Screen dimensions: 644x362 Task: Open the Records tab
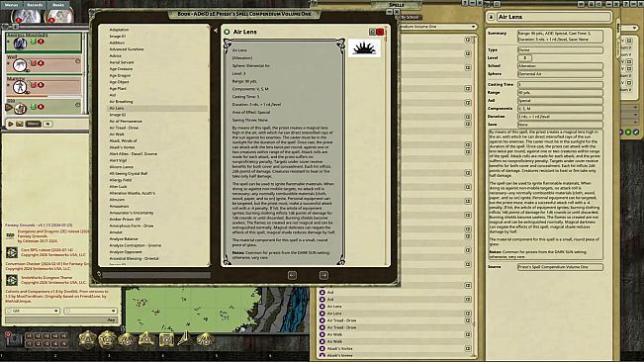tap(35, 5)
